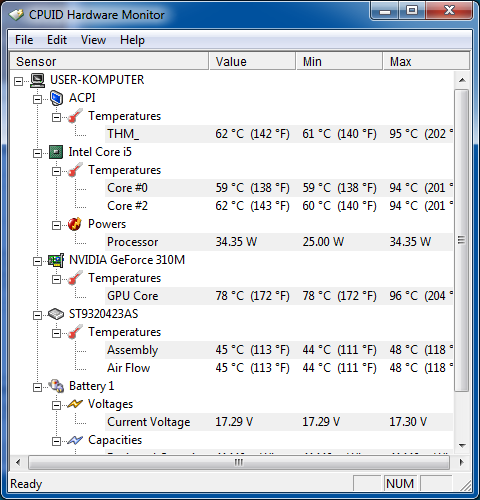The width and height of the screenshot is (480, 500).
Task: Click the Intel Core i5 chip icon
Action: 56,152
